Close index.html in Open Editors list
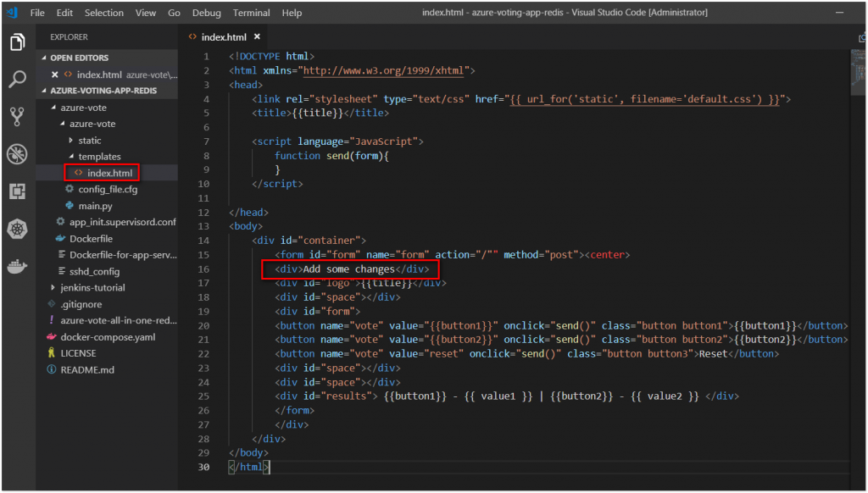 tap(54, 75)
